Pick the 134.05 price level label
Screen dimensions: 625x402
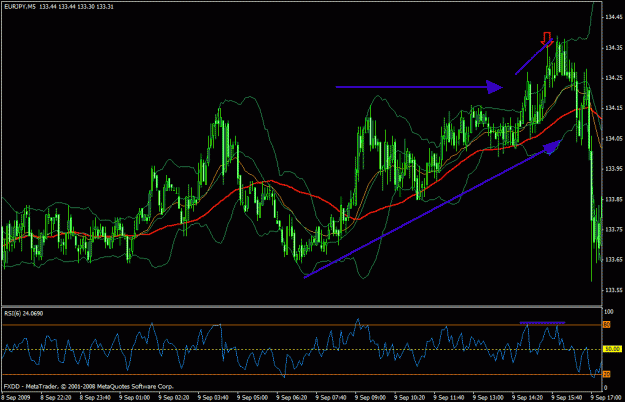coord(613,138)
